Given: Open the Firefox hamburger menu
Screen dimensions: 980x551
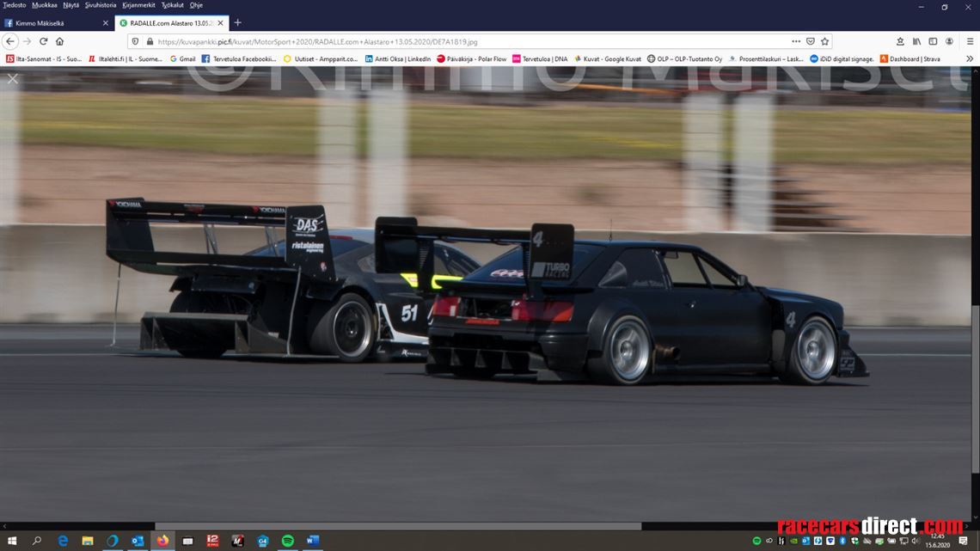Looking at the screenshot, I should [971, 40].
